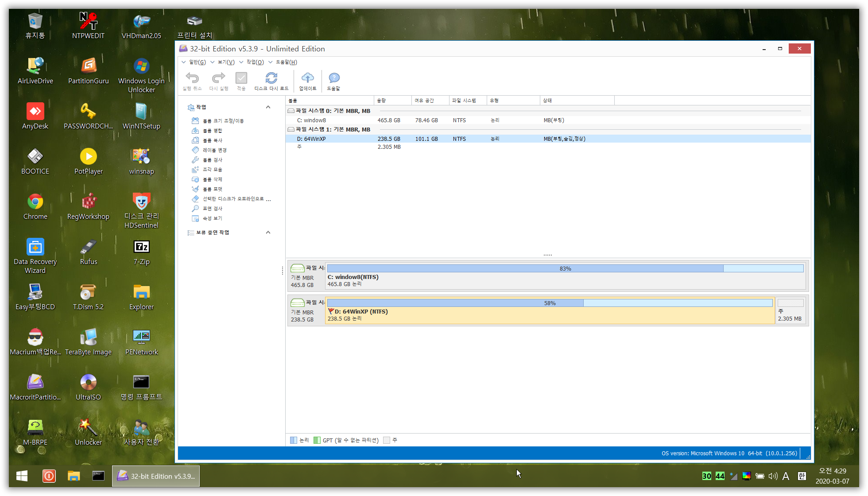Click 선택한 디스크가 오프라인으로 eraser item

click(x=231, y=199)
